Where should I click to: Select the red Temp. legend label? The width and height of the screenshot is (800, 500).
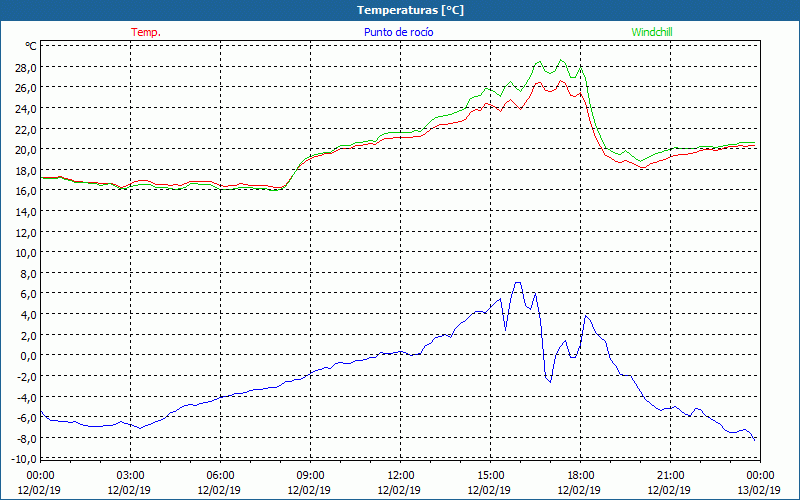click(146, 32)
